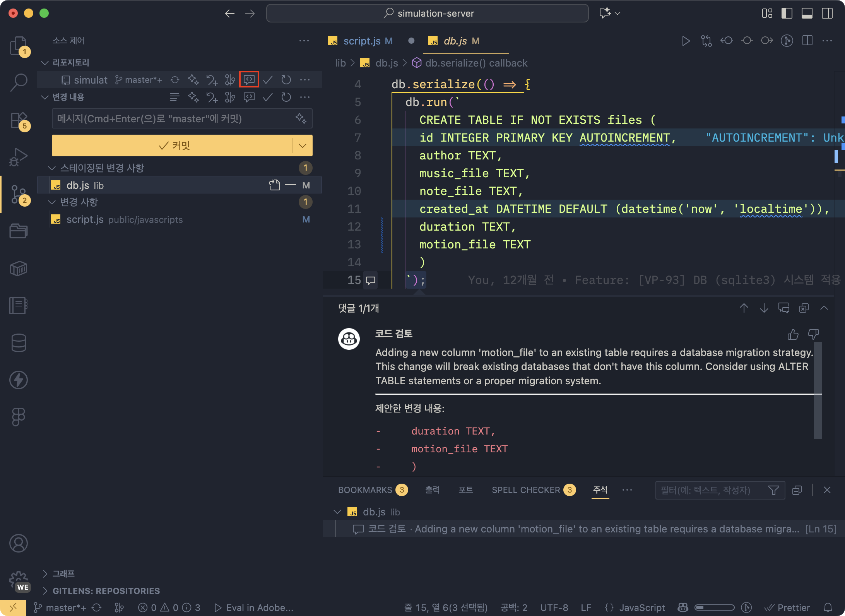The height and width of the screenshot is (616, 845).
Task: Split the editor using the split icon
Action: pos(807,41)
